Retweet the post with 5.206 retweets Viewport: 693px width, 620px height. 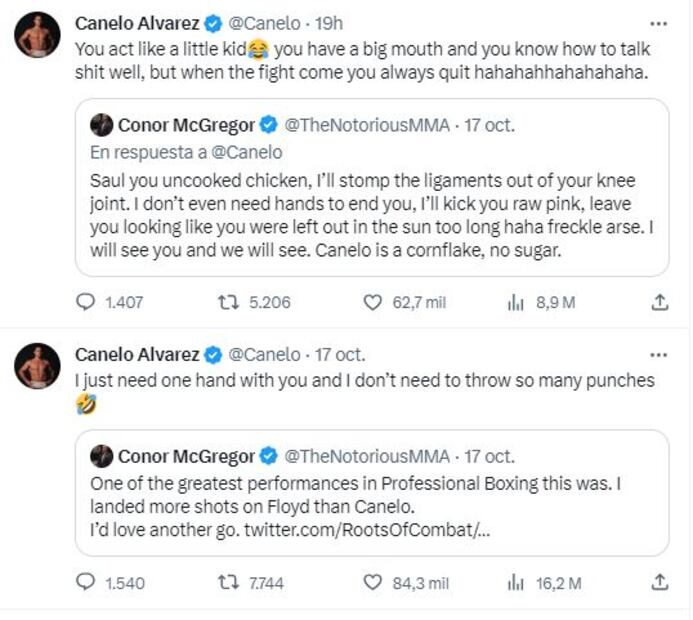[x=229, y=302]
